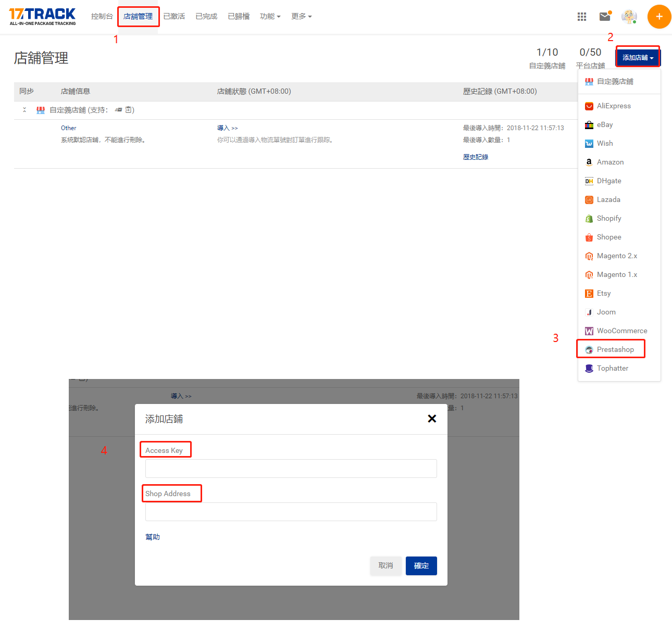Image resolution: width=672 pixels, height=632 pixels.
Task: Click the Etsy icon
Action: click(x=589, y=294)
